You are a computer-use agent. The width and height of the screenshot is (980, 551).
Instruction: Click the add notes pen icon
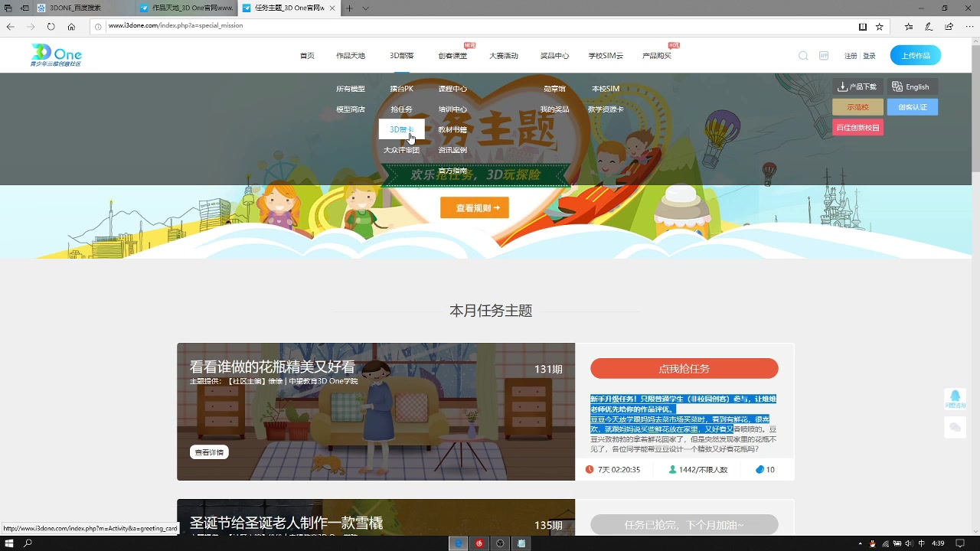929,26
